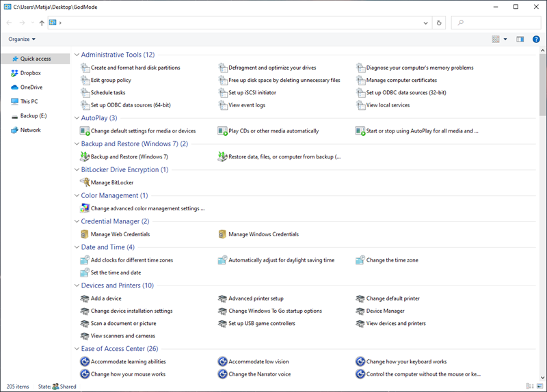Image resolution: width=547 pixels, height=392 pixels.
Task: Open the View event logs link
Action: click(246, 105)
